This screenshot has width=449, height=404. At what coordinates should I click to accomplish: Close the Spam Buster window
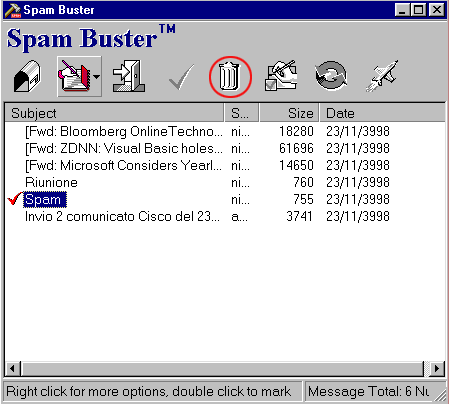tap(437, 10)
